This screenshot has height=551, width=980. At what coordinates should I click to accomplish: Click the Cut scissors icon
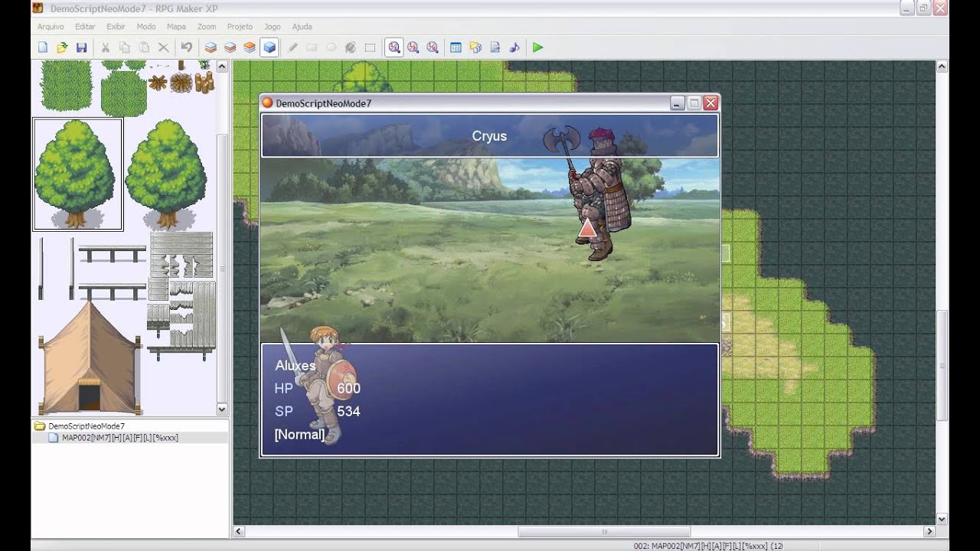106,47
